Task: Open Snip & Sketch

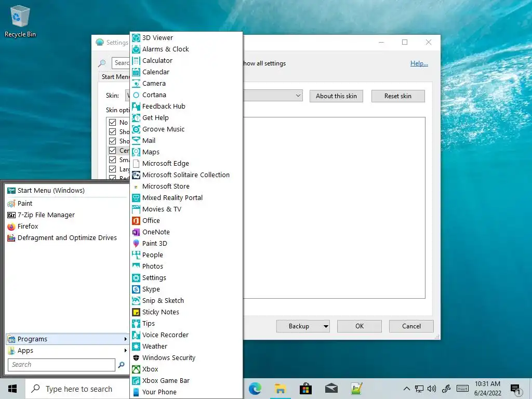Action: (187, 301)
